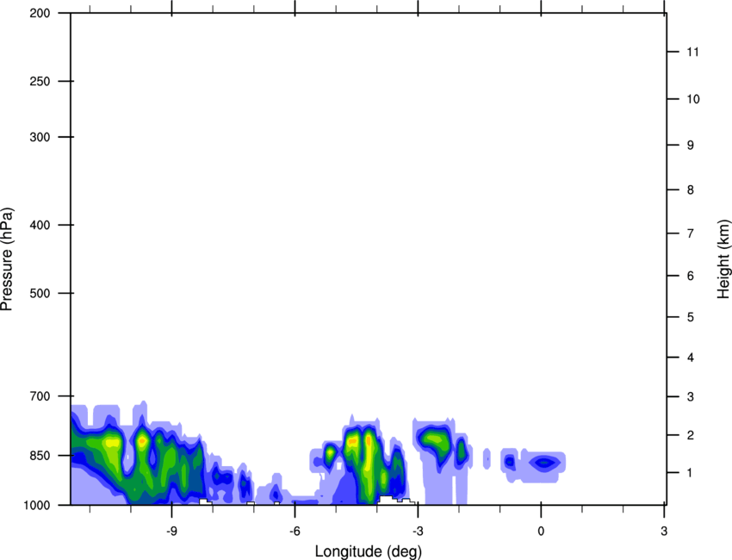Click the "Height (km)" axis title
This screenshot has width=732, height=560.
(x=723, y=259)
